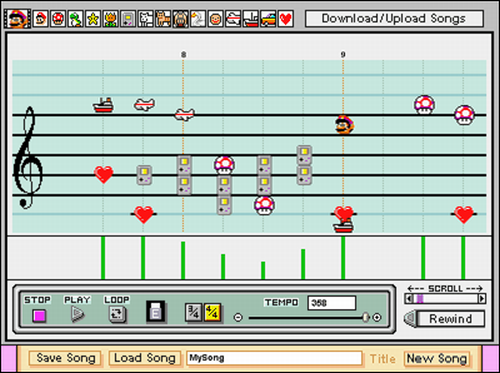Screen dimensions: 500x373
Task: Click the purple scroll thumb
Action: pyautogui.click(x=420, y=298)
